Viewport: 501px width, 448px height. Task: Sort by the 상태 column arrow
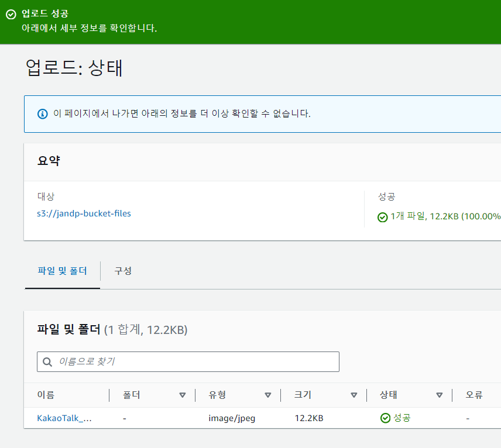click(x=440, y=395)
